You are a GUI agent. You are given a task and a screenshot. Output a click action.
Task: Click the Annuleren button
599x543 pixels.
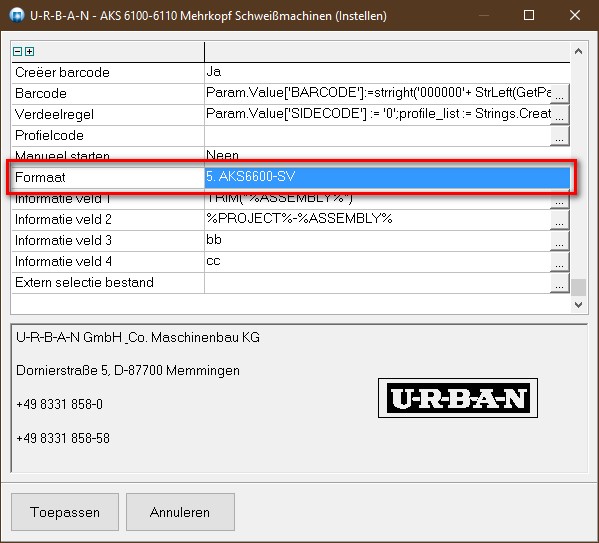(180, 512)
